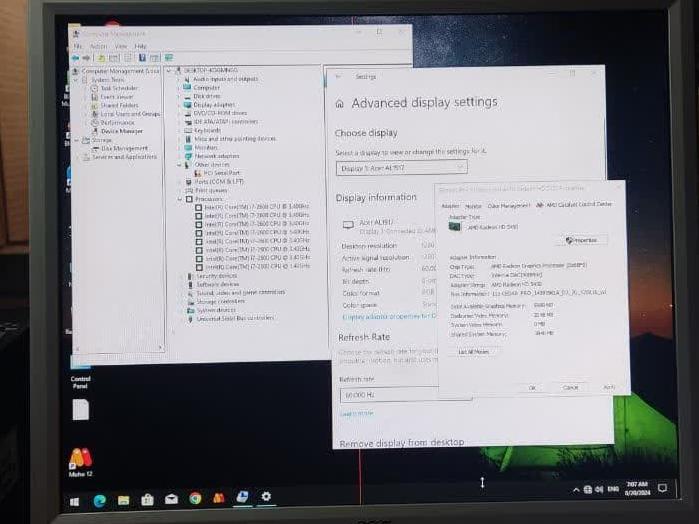699x524 pixels.
Task: Select Monitors device category
Action: tap(206, 147)
